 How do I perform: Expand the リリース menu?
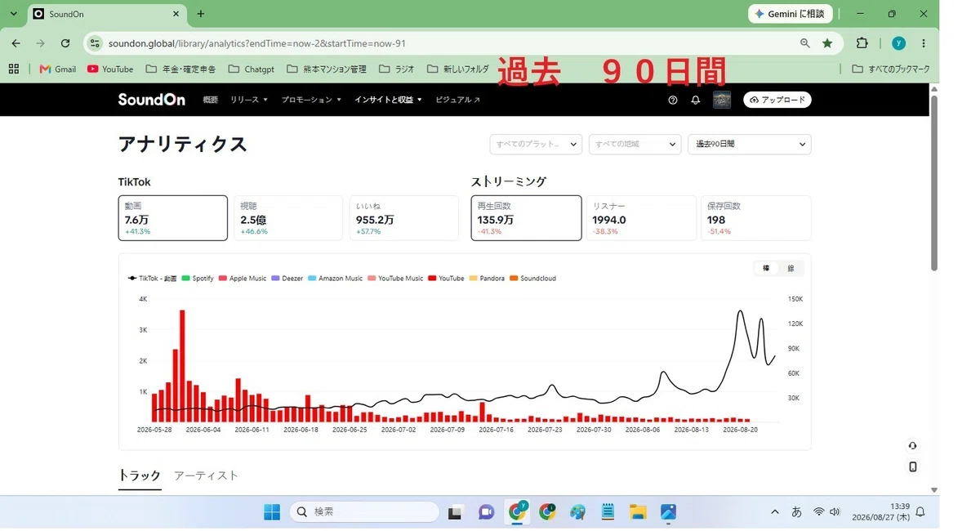tap(249, 100)
